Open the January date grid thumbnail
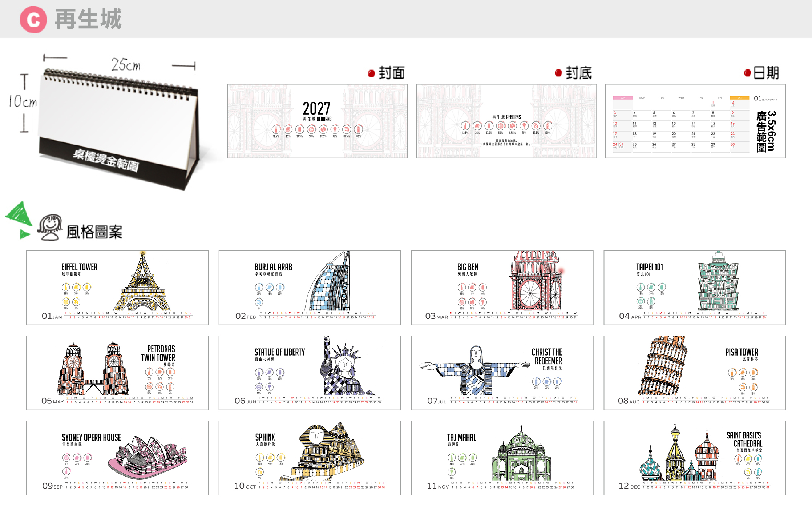Screen dimensions: 812x518 [x=695, y=121]
